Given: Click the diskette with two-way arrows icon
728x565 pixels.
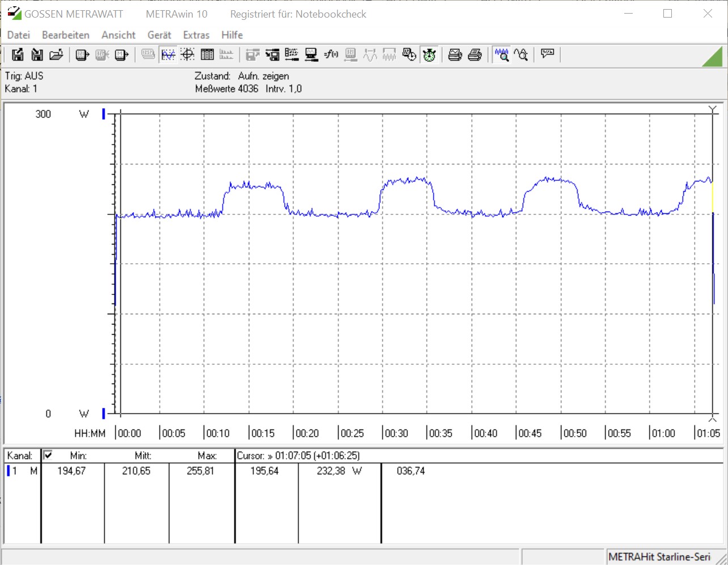Looking at the screenshot, I should point(273,54).
